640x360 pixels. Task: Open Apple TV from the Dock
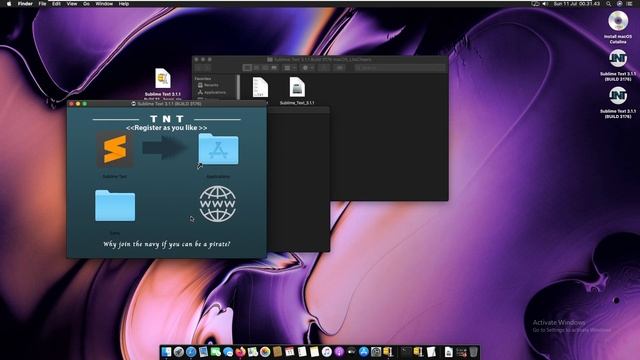(x=351, y=351)
